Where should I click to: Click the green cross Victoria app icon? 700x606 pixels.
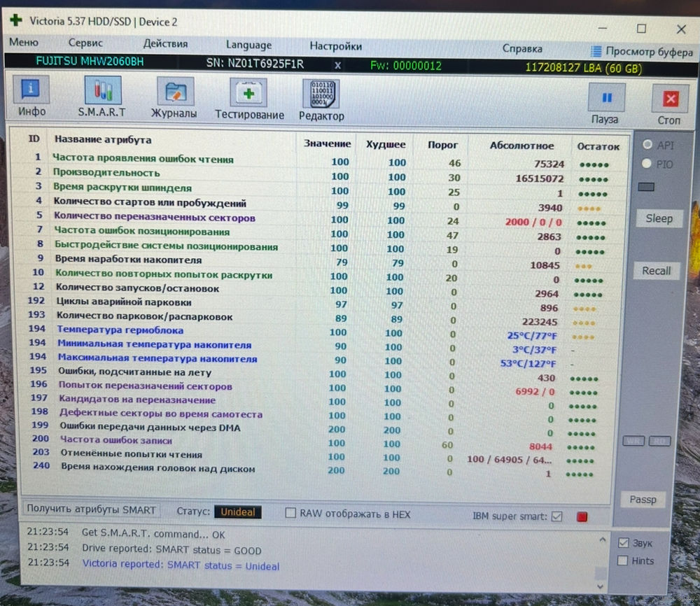point(15,20)
